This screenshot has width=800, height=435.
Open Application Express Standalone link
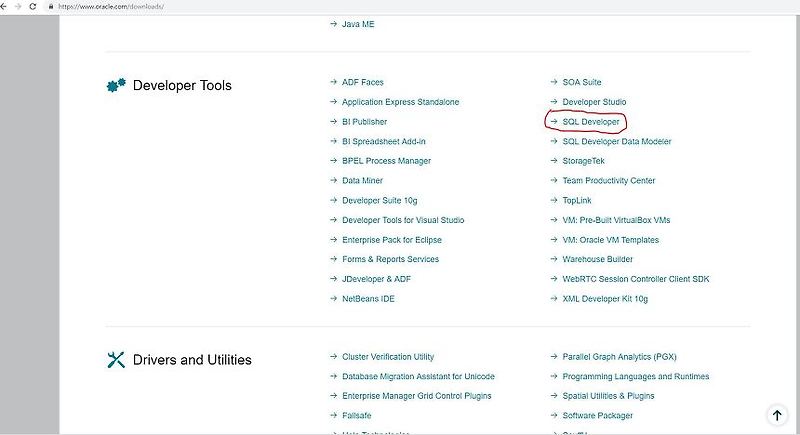[401, 102]
